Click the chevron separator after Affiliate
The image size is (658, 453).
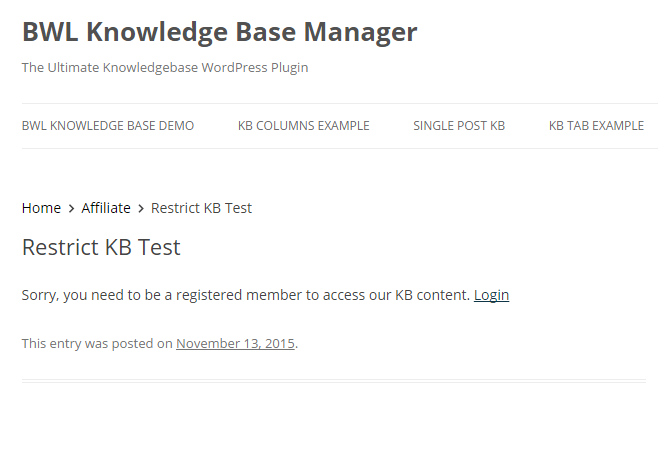point(141,209)
